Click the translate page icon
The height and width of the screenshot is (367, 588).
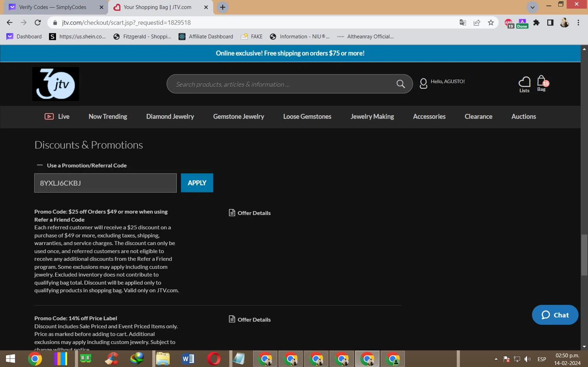click(x=463, y=23)
